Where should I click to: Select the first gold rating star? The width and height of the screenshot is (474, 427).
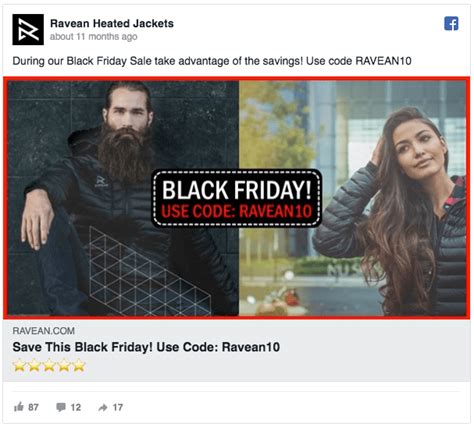pos(20,365)
